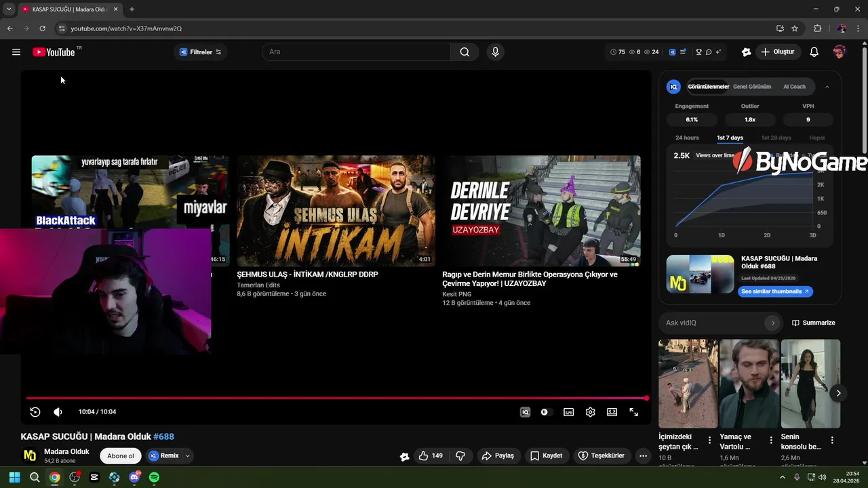Image resolution: width=868 pixels, height=488 pixels.
Task: Toggle subtitles captions button
Action: click(x=568, y=412)
